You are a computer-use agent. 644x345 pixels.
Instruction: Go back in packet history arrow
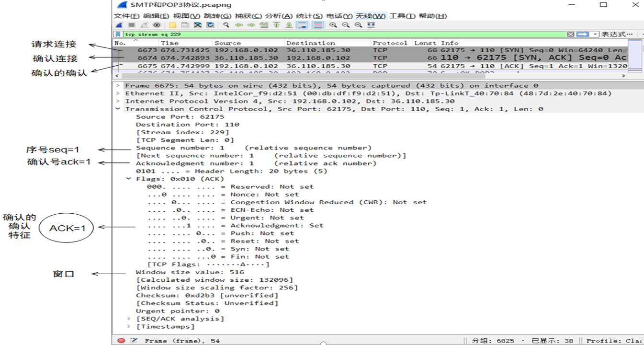click(x=238, y=25)
